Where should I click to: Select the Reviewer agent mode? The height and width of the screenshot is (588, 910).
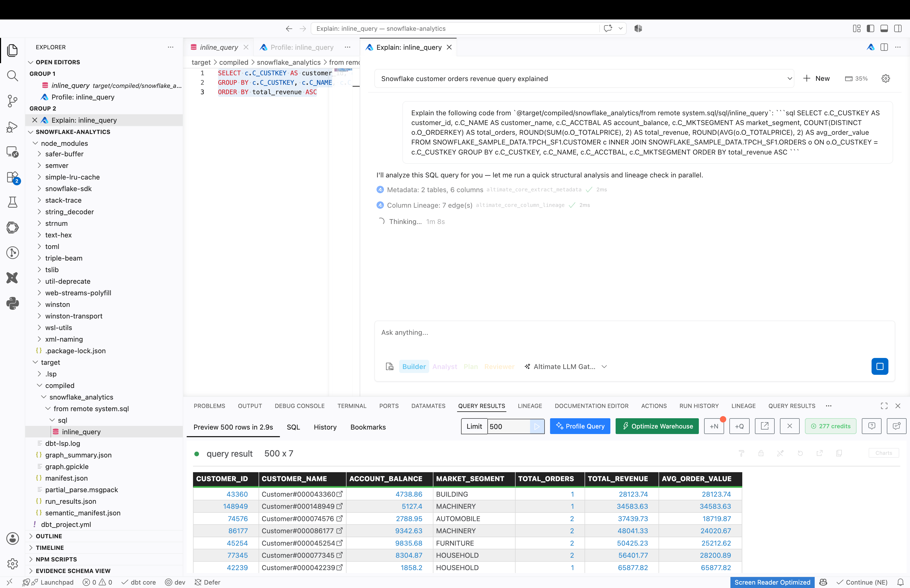pyautogui.click(x=499, y=367)
